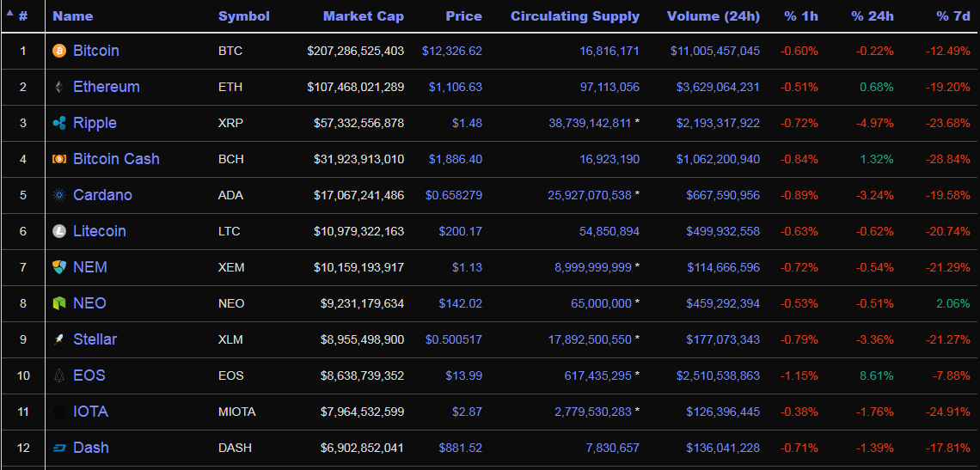Sort by Volume (24h) column header
The image size is (980, 470).
[x=713, y=16]
